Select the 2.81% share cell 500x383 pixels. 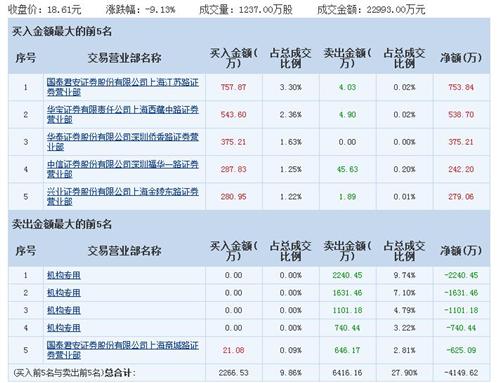tap(404, 350)
